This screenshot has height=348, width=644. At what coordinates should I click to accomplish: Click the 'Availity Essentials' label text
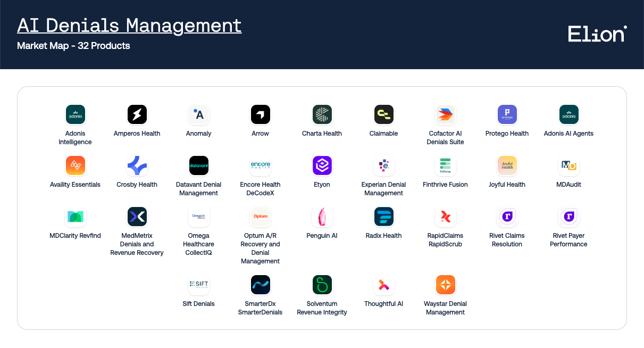[x=75, y=185]
